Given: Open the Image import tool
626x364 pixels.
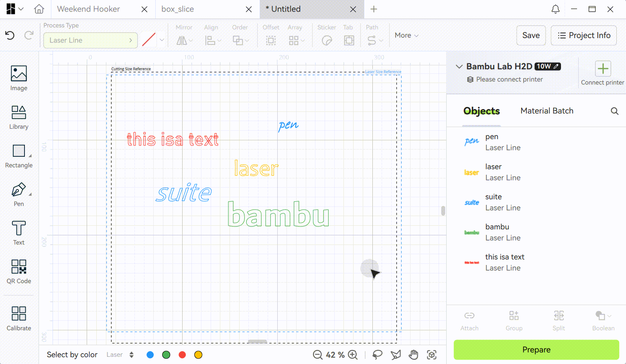Looking at the screenshot, I should click(x=19, y=79).
